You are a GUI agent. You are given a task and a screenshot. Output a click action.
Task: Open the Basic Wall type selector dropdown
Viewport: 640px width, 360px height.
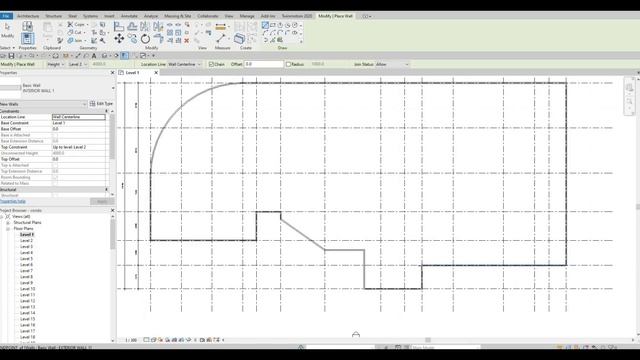click(113, 88)
